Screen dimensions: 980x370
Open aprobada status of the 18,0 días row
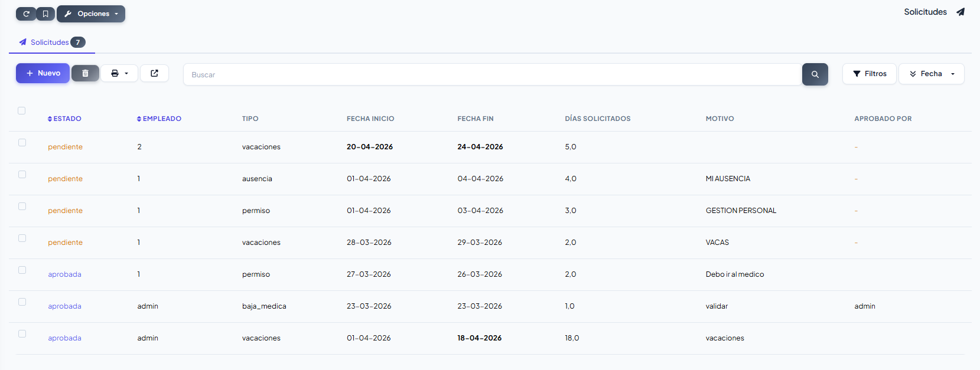pos(64,338)
